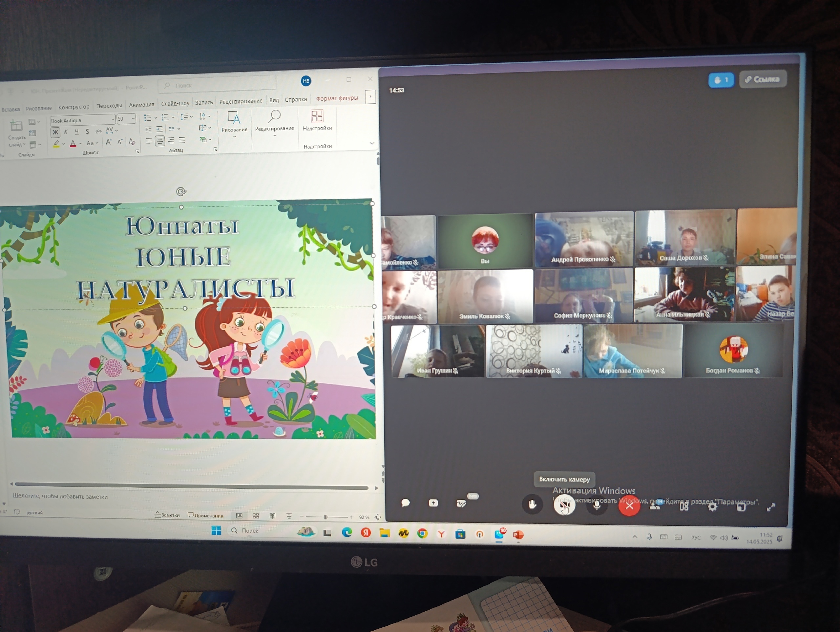This screenshot has width=840, height=632.
Task: Click the rotate handle above title box
Action: pyautogui.click(x=181, y=192)
